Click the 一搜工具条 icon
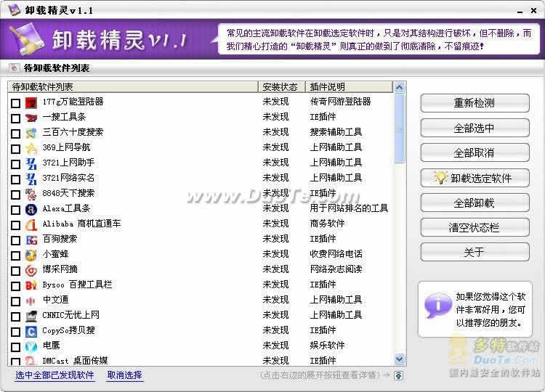Screen dimensions: 545x392 point(31,118)
